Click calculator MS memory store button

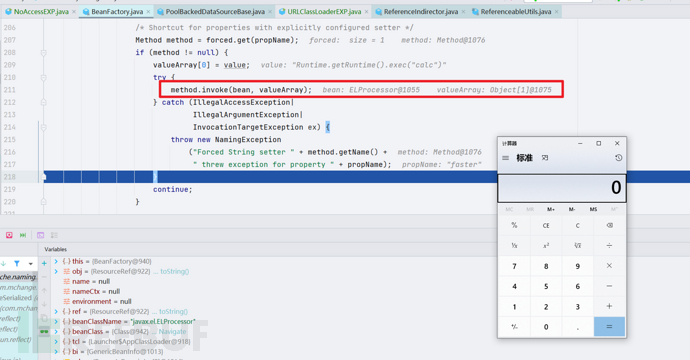[x=593, y=209]
